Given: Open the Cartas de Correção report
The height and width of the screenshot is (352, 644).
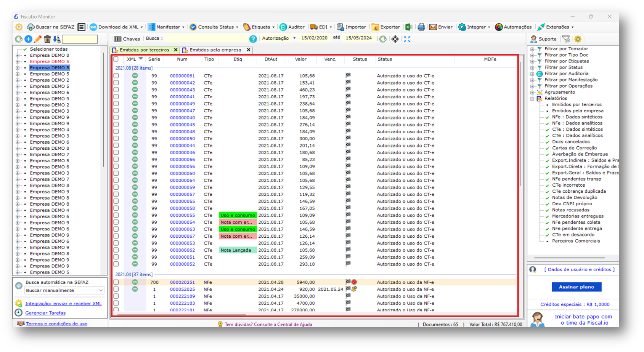Looking at the screenshot, I should (x=574, y=148).
